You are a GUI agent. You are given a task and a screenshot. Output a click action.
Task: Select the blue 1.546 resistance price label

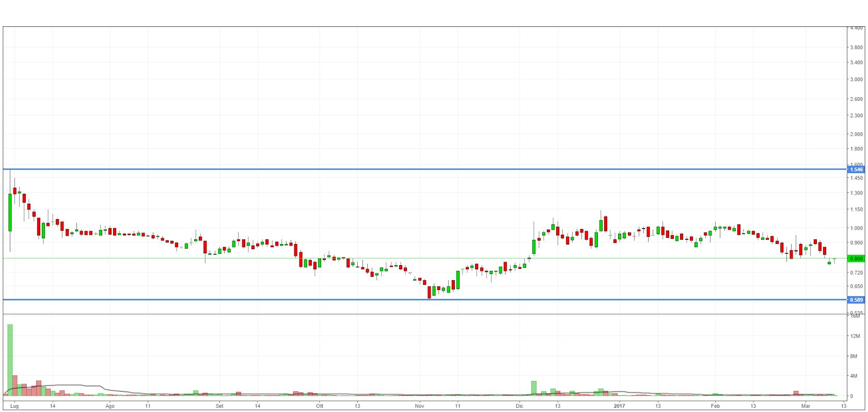856,170
